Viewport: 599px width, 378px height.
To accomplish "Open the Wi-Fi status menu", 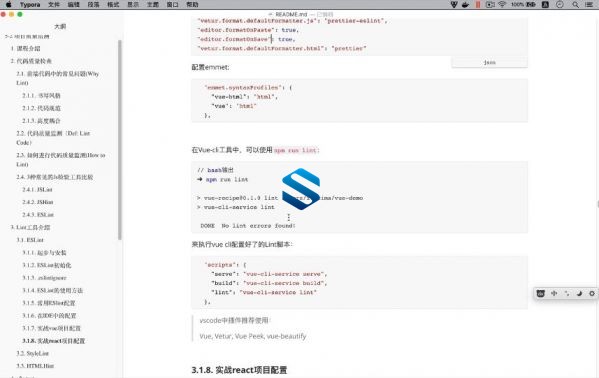I will (502, 5).
